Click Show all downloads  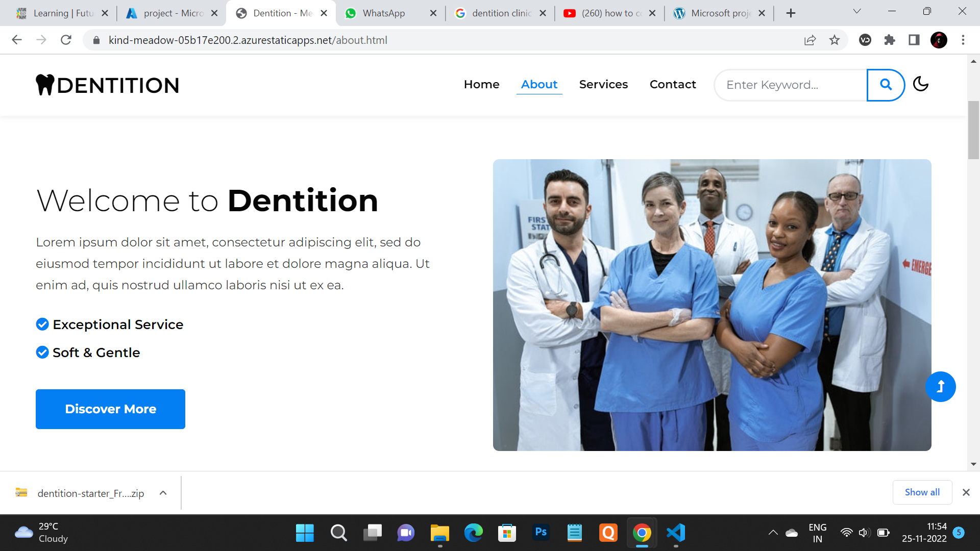click(x=922, y=492)
